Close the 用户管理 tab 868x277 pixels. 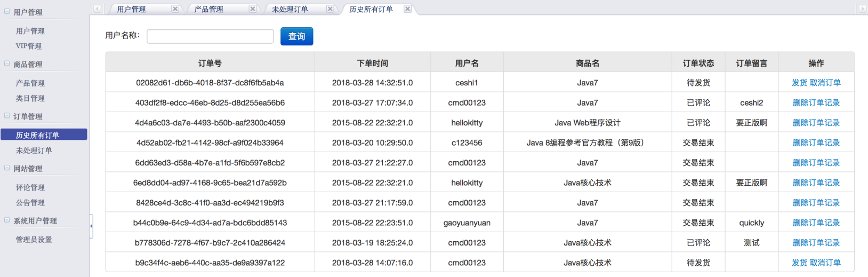[175, 9]
